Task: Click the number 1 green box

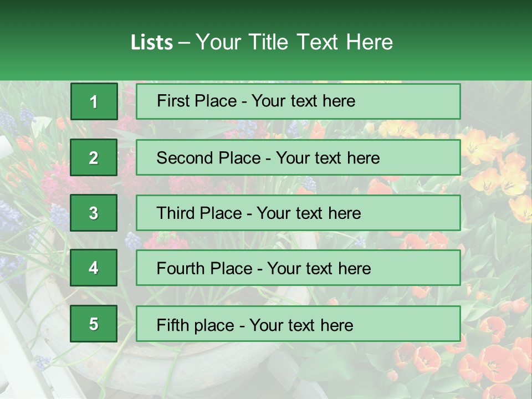Action: point(94,101)
